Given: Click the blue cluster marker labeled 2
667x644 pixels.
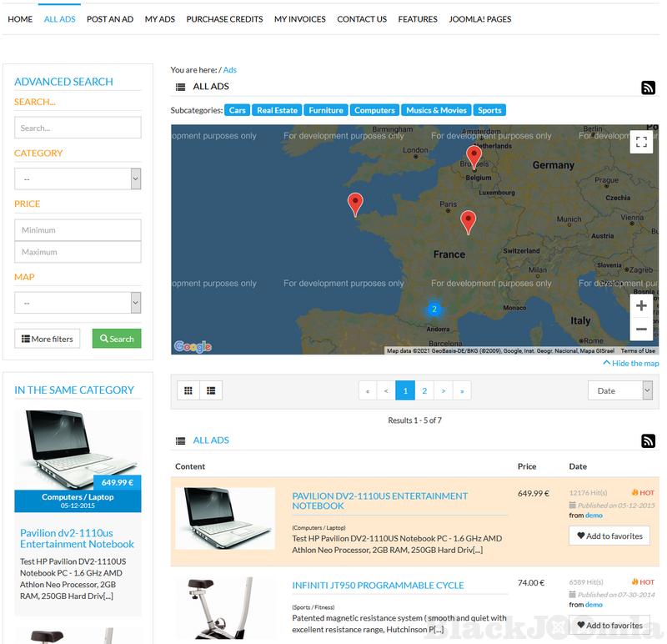Looking at the screenshot, I should click(x=434, y=309).
